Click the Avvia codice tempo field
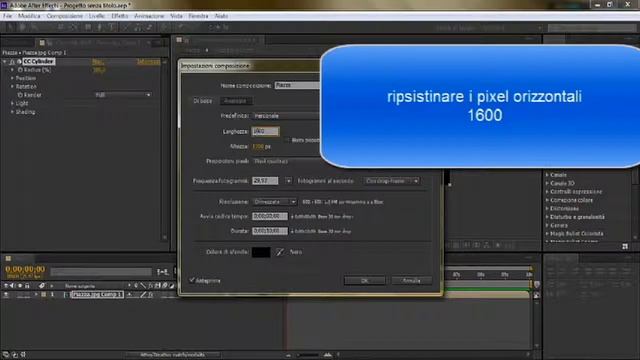This screenshot has width=640, height=360. (270, 216)
